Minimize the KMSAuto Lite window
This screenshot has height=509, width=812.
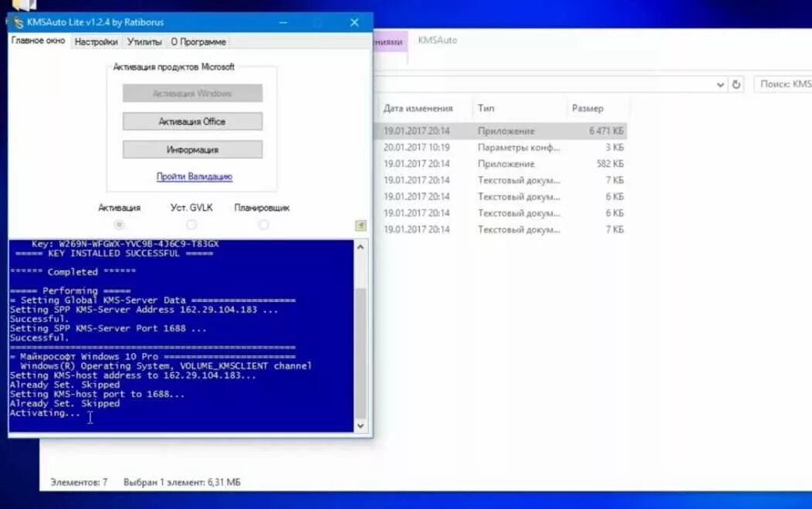tap(283, 22)
